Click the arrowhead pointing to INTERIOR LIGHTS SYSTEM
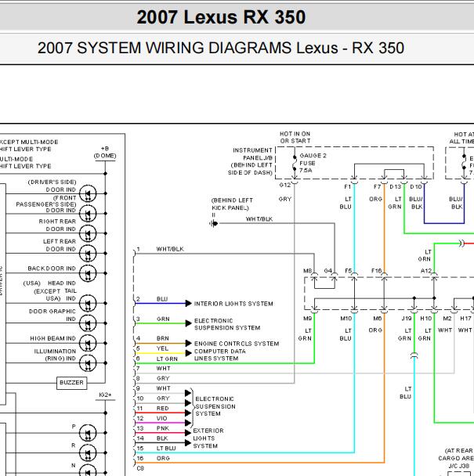Image resolution: width=474 pixels, height=476 pixels. point(188,303)
